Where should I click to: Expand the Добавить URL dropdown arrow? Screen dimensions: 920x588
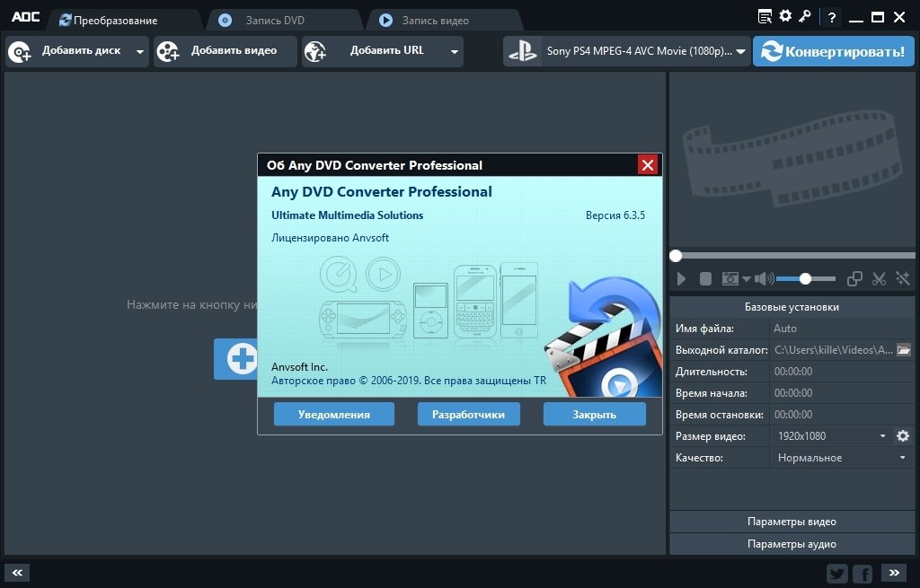(x=454, y=51)
